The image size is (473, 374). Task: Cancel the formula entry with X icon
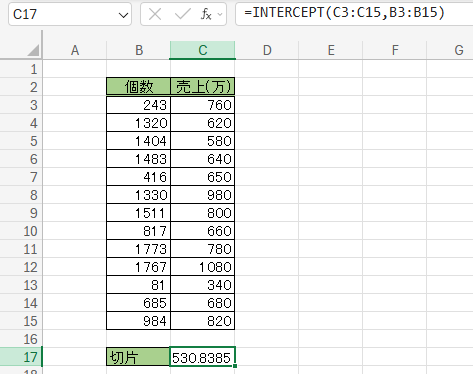tap(155, 14)
